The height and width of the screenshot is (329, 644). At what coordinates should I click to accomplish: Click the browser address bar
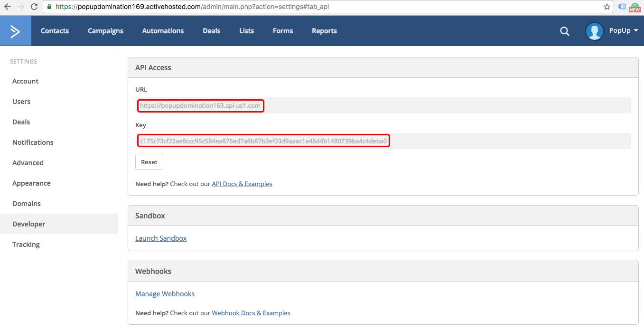tap(327, 7)
